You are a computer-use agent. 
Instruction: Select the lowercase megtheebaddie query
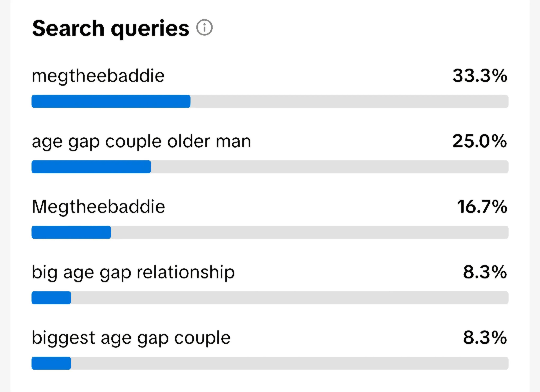(98, 77)
